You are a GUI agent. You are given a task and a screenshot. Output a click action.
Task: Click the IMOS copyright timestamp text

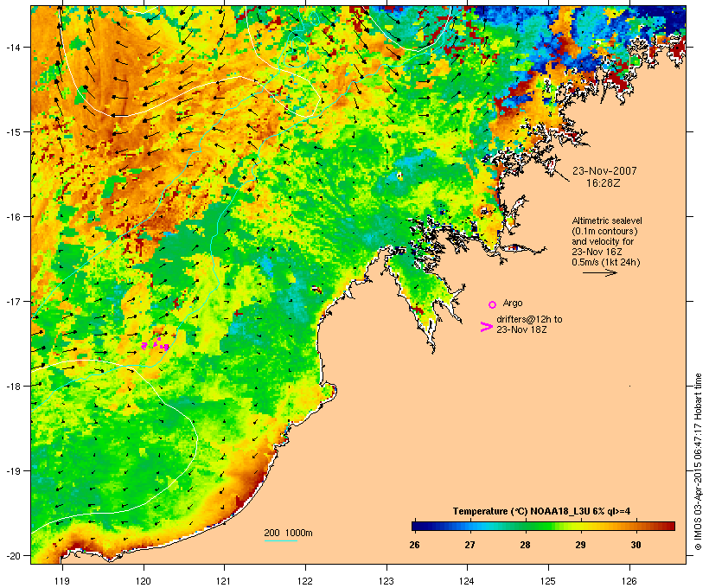[698, 463]
